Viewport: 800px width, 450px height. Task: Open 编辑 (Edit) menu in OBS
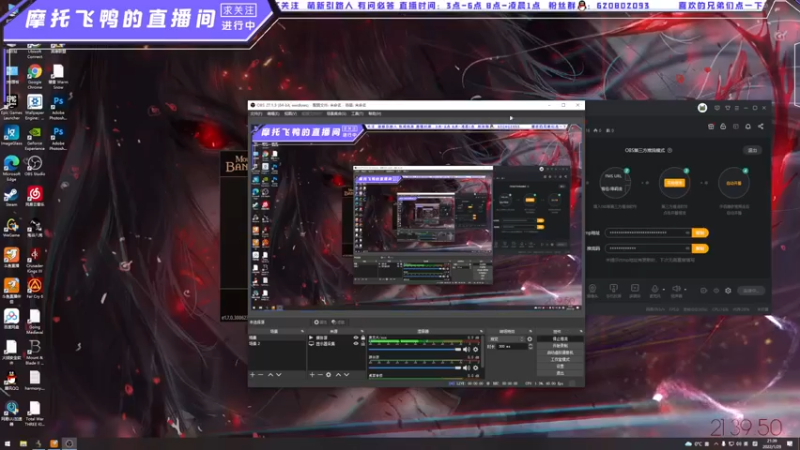273,113
